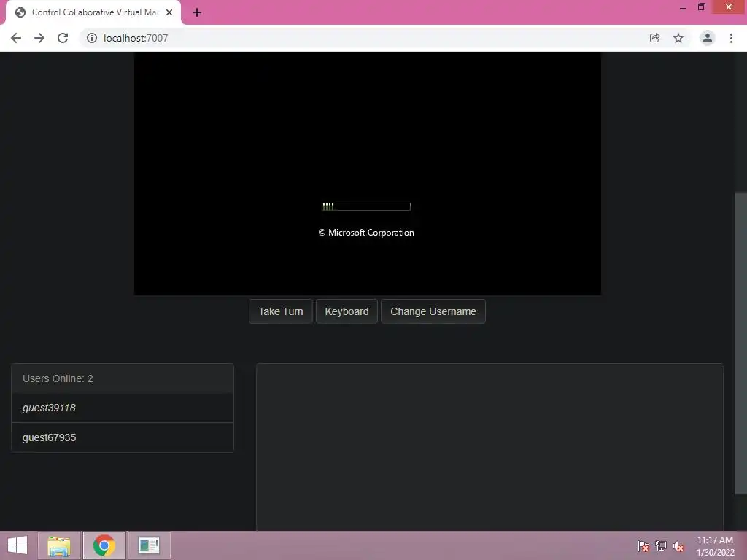
Task: Open the network tray icon
Action: click(x=661, y=546)
